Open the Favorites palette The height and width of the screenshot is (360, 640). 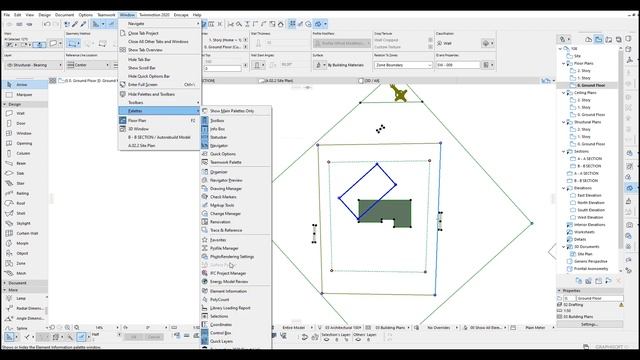click(236, 240)
